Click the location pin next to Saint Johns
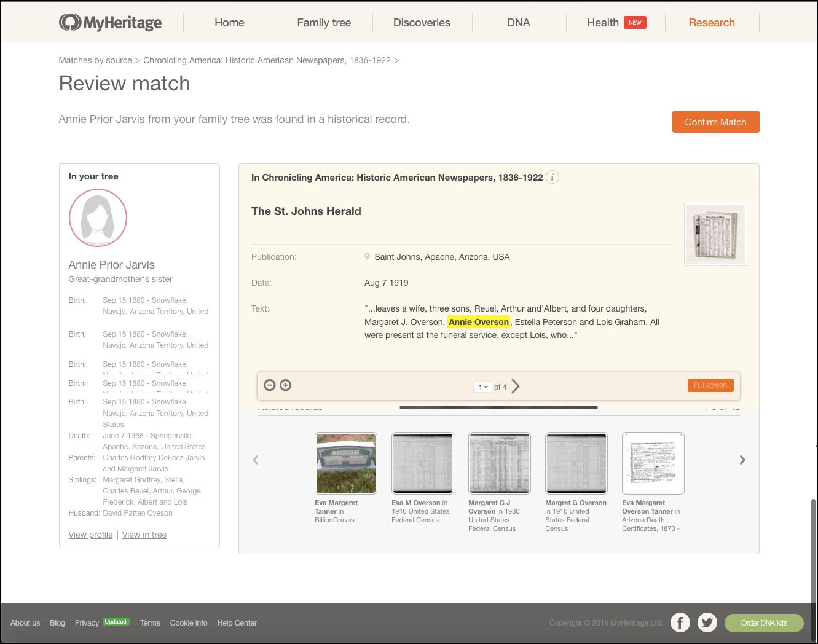The height and width of the screenshot is (644, 818). (367, 257)
